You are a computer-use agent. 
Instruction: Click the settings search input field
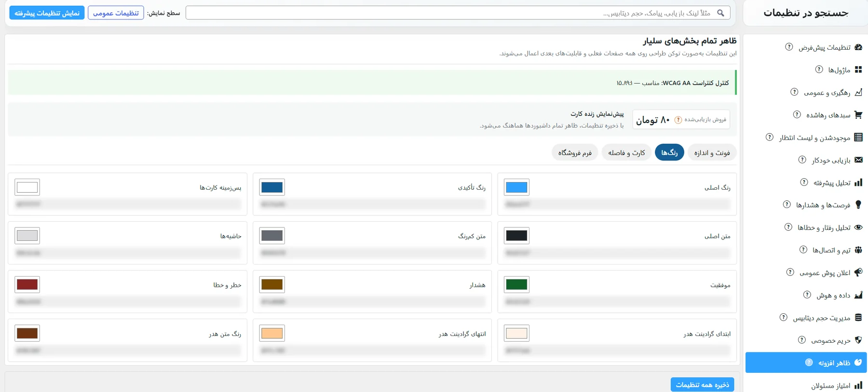pyautogui.click(x=458, y=13)
